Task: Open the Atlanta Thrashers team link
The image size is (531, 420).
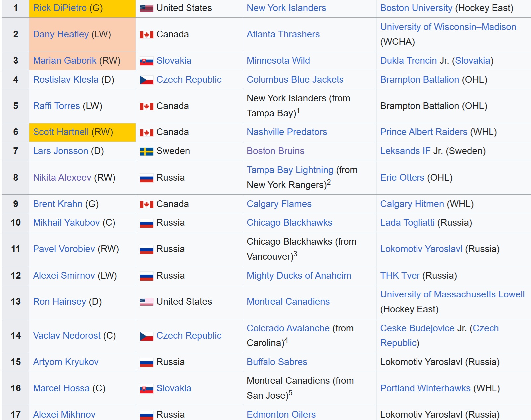Action: (x=283, y=34)
